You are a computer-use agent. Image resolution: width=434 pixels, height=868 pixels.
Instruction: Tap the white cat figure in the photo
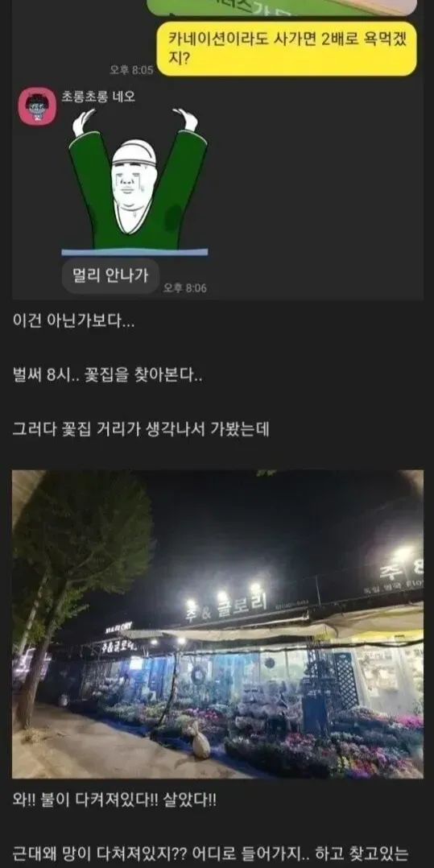pyautogui.click(x=200, y=739)
